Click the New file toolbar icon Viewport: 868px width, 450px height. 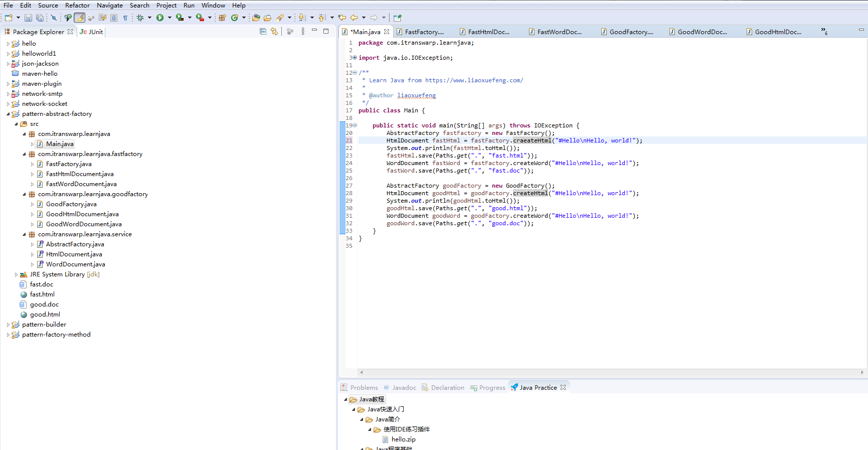9,18
